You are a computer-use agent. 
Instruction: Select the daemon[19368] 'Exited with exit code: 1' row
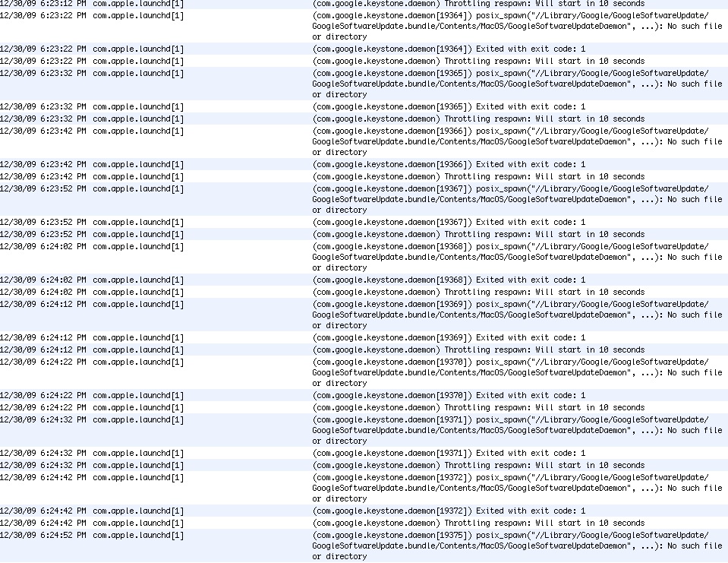(364, 279)
